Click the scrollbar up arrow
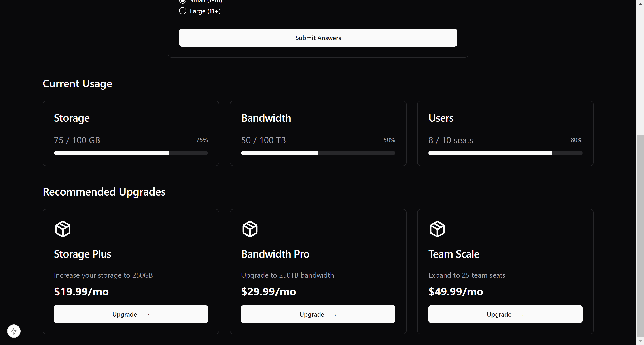Screen dimensions: 644x345 coord(640,4)
